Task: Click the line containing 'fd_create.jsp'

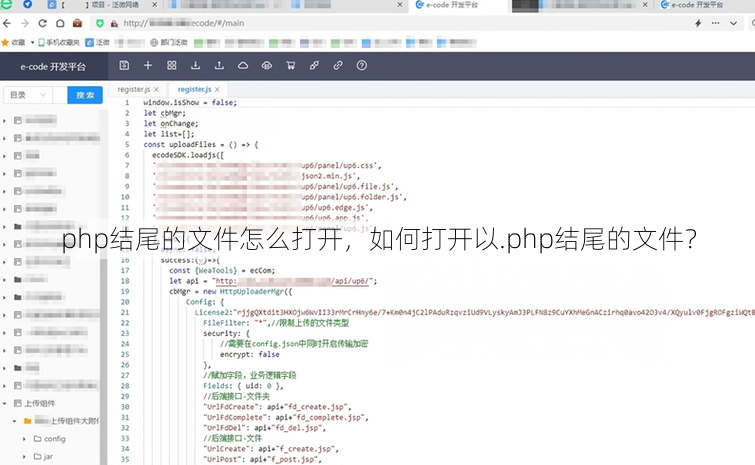Action: (x=277, y=407)
